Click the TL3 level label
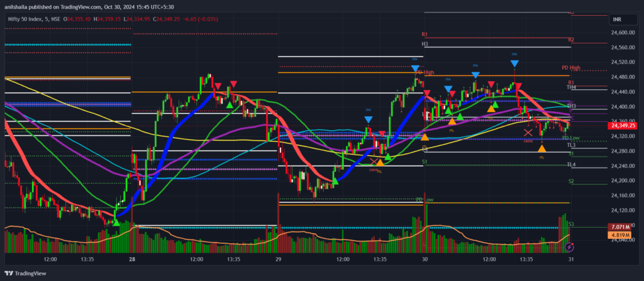Viewport: 644px width, 281px height. (571, 145)
